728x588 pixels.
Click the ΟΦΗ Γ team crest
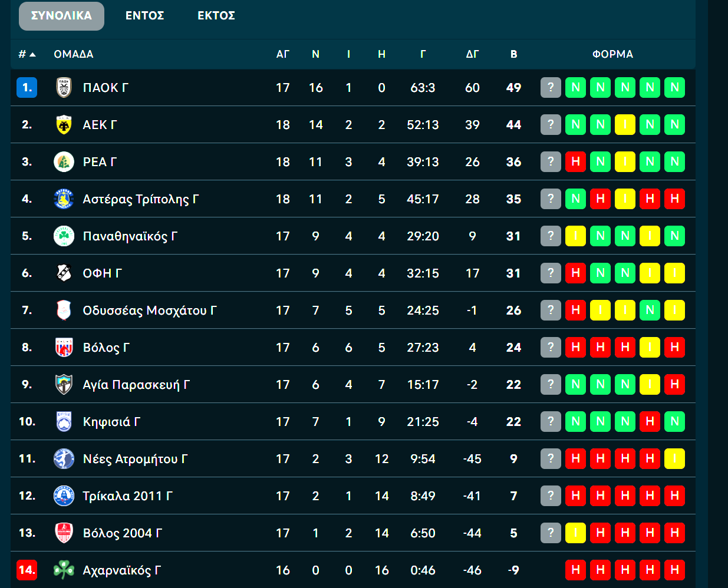[64, 273]
